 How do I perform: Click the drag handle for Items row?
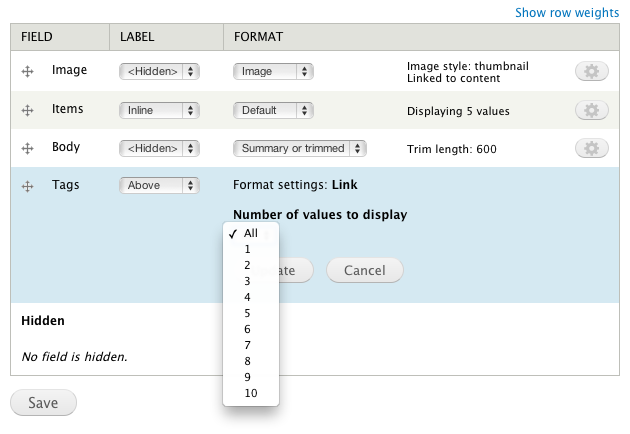[27, 110]
